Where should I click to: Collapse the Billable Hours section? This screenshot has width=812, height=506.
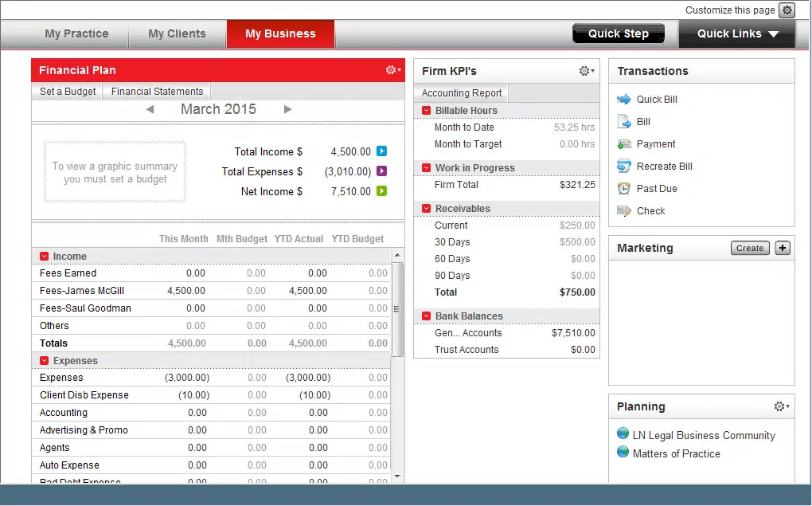pyautogui.click(x=427, y=111)
